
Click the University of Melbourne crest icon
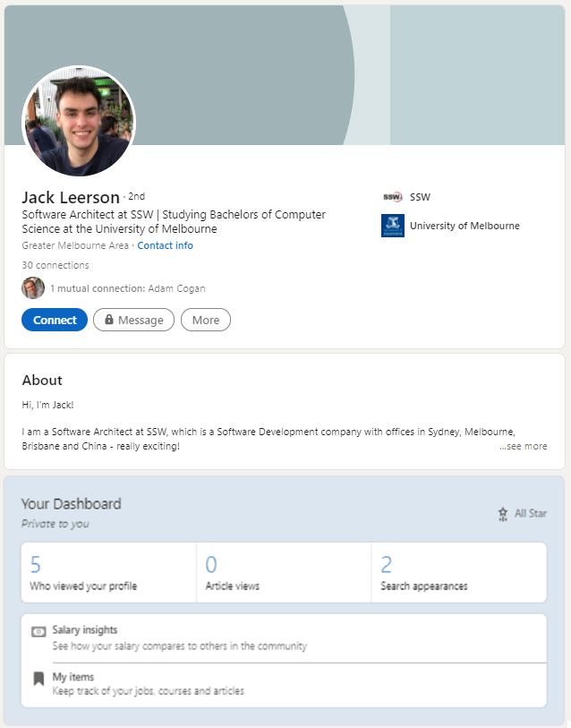(x=392, y=226)
